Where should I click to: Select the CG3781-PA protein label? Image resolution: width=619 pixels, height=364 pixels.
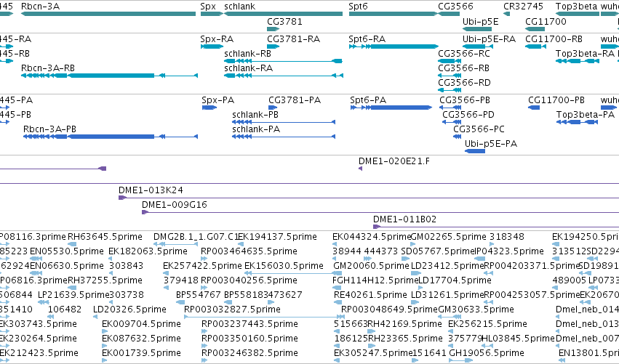pos(295,100)
